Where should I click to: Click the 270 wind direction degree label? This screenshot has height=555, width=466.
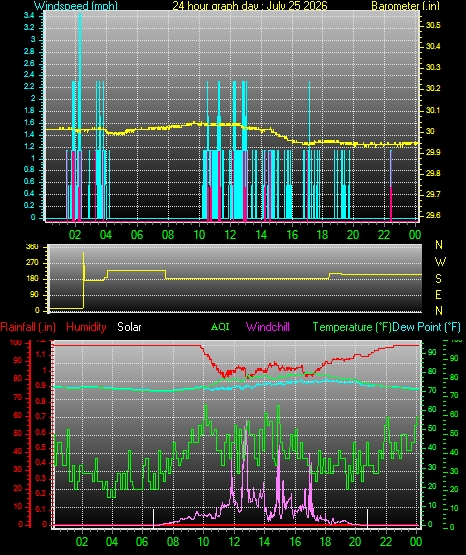(33, 263)
